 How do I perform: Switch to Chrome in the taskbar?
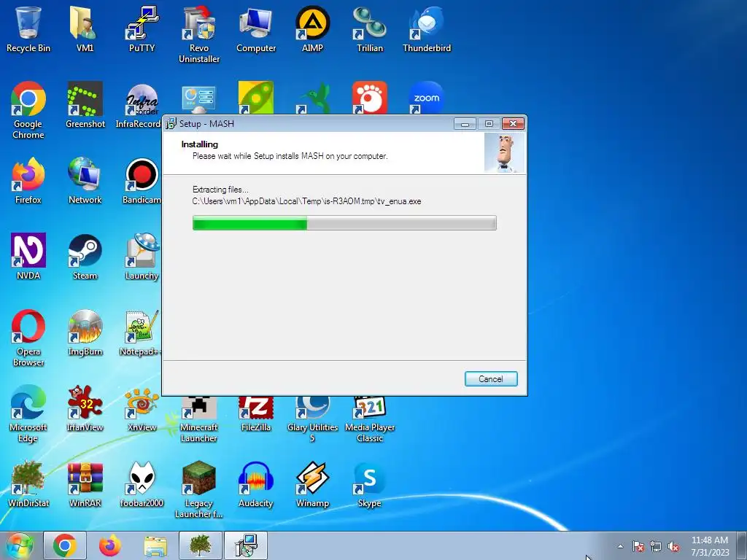click(65, 545)
